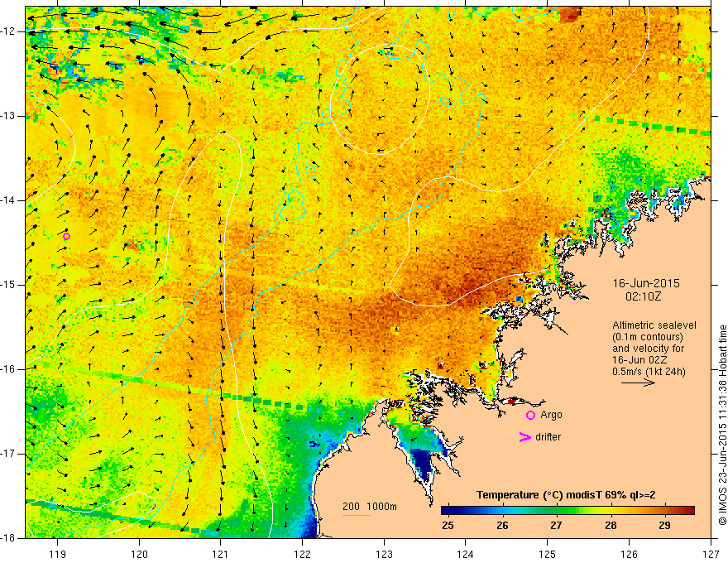Click the colorbar value 25
Screen dimensions: 728x563
pyautogui.click(x=448, y=526)
